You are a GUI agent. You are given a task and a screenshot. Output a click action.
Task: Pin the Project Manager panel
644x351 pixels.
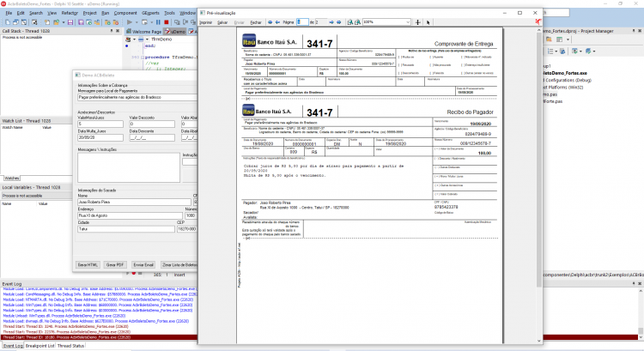634,31
